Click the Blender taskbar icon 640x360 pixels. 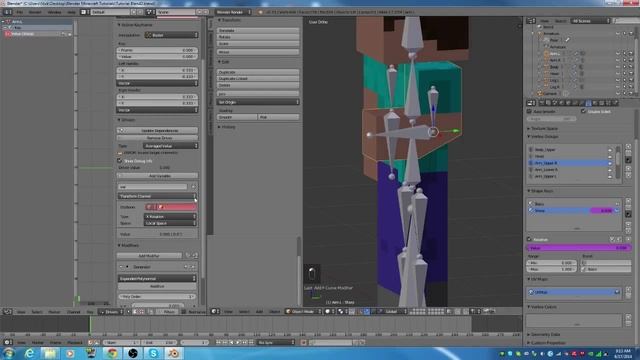[x=174, y=353]
